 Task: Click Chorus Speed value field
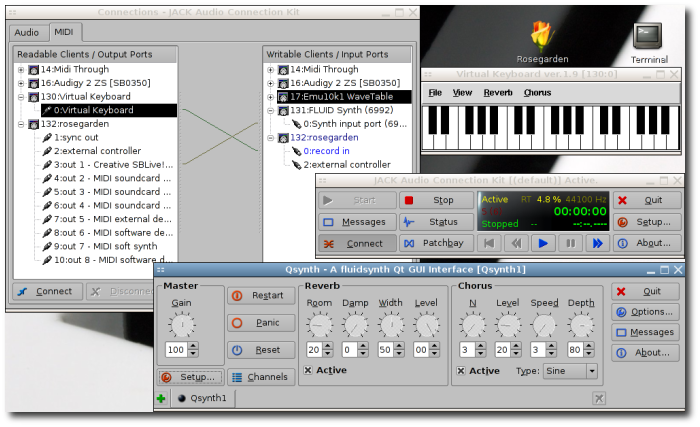[x=538, y=350]
